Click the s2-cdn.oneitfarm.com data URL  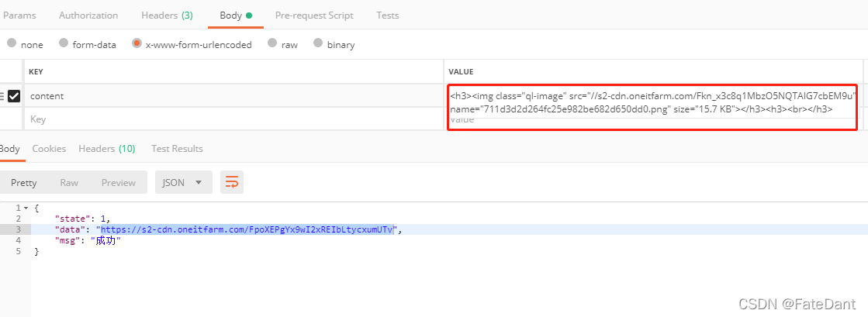(247, 229)
